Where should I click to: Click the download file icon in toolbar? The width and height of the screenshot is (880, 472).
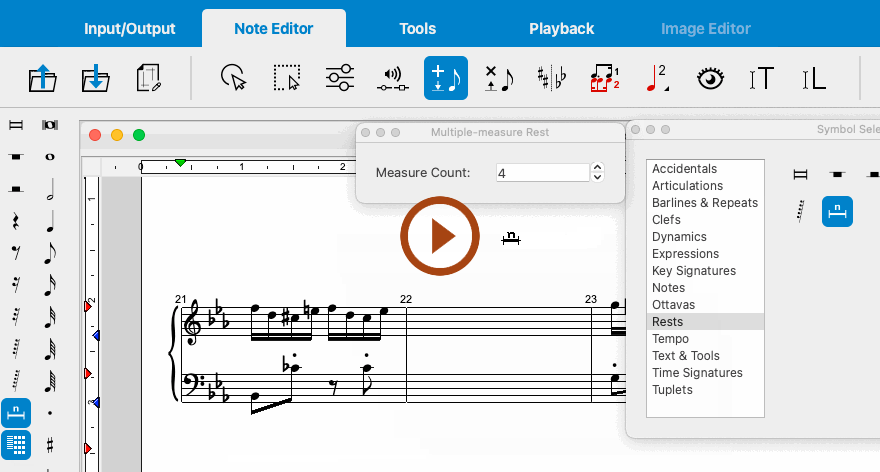point(95,78)
